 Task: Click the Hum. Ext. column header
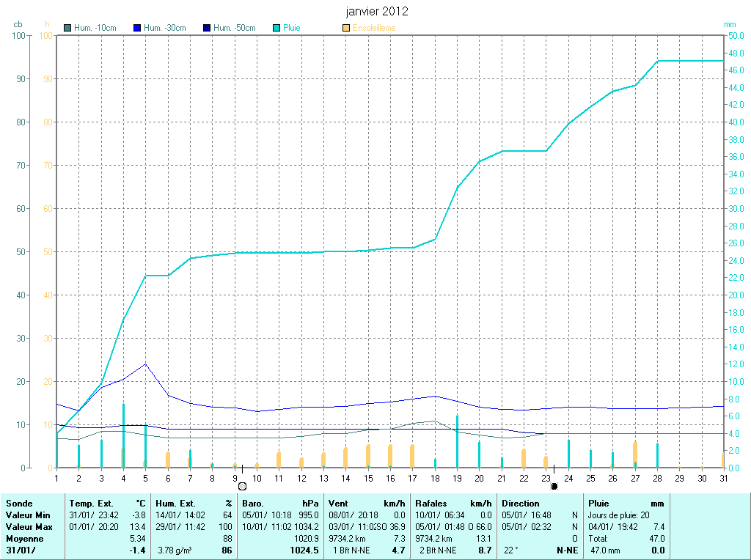pos(193,504)
